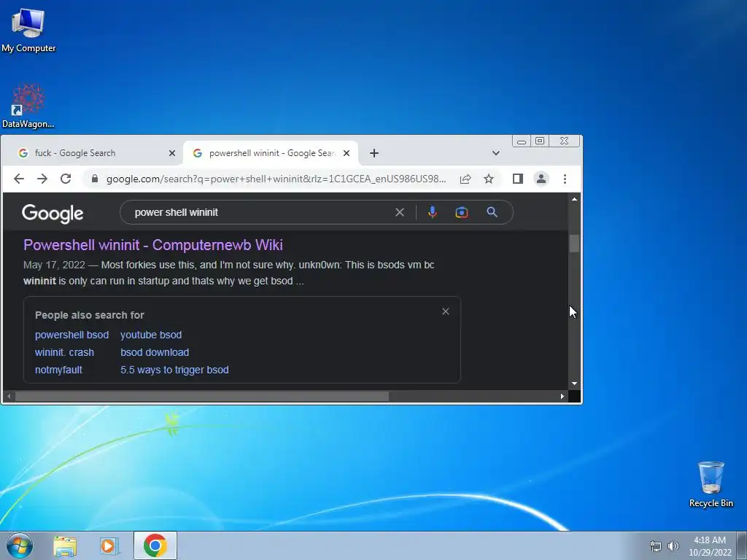
Task: Dismiss People also search for box
Action: (x=446, y=311)
